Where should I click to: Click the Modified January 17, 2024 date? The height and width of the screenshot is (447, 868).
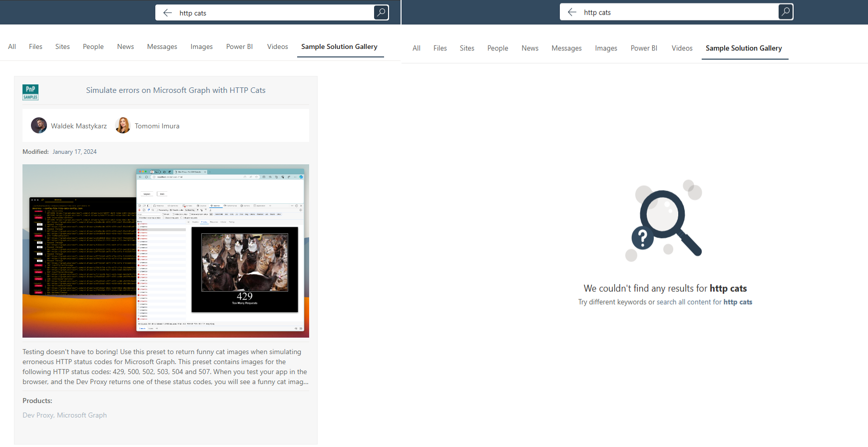pos(74,152)
